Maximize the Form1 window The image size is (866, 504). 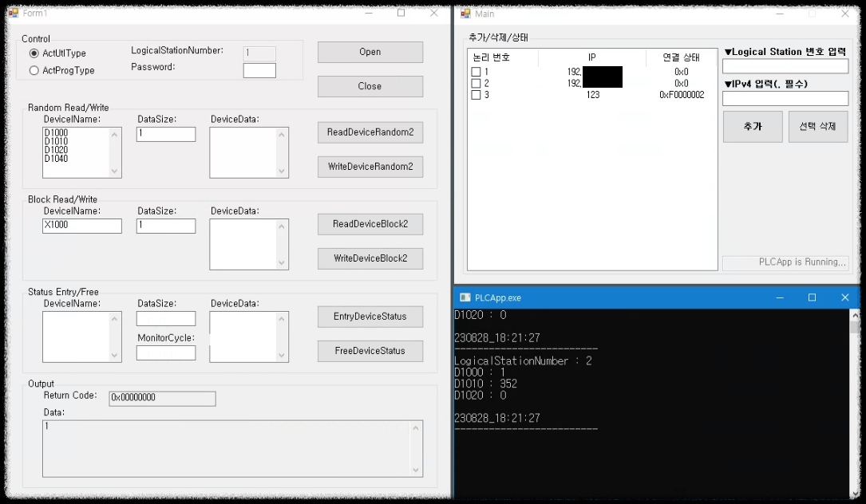401,13
